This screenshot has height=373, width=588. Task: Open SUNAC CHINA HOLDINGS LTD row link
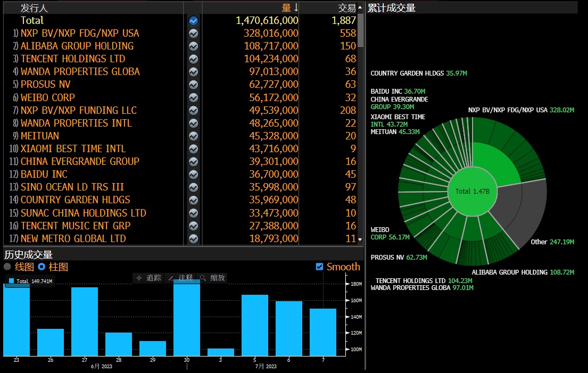pyautogui.click(x=83, y=213)
